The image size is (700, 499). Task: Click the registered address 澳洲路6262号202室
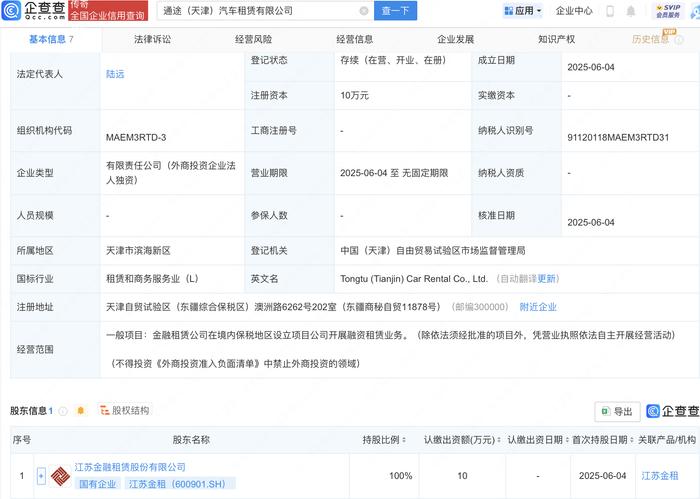(295, 307)
